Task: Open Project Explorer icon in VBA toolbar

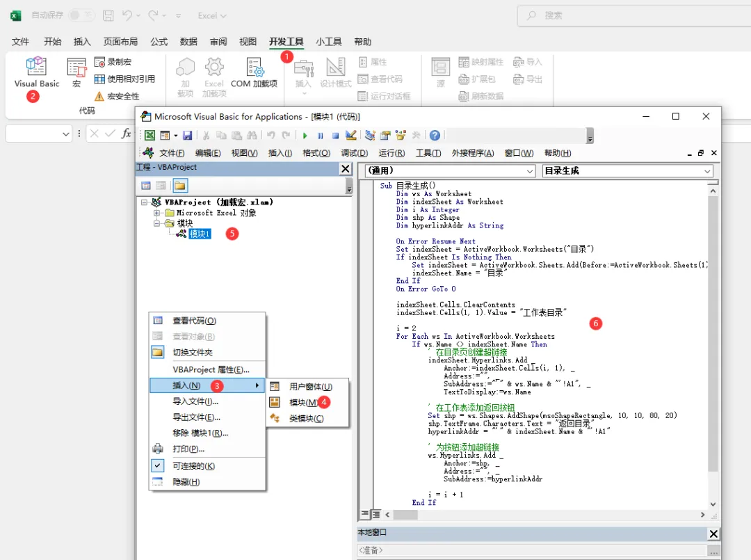Action: (x=370, y=136)
